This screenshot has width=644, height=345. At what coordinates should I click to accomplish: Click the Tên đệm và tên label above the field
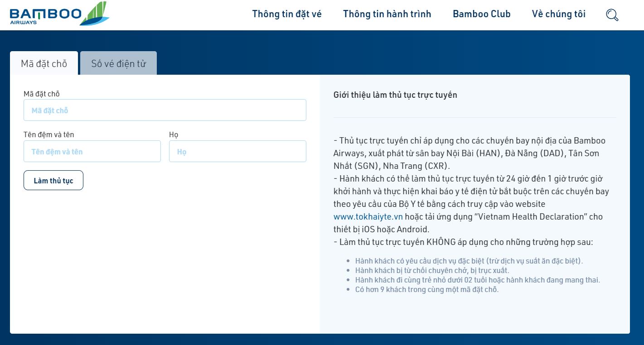click(x=49, y=134)
